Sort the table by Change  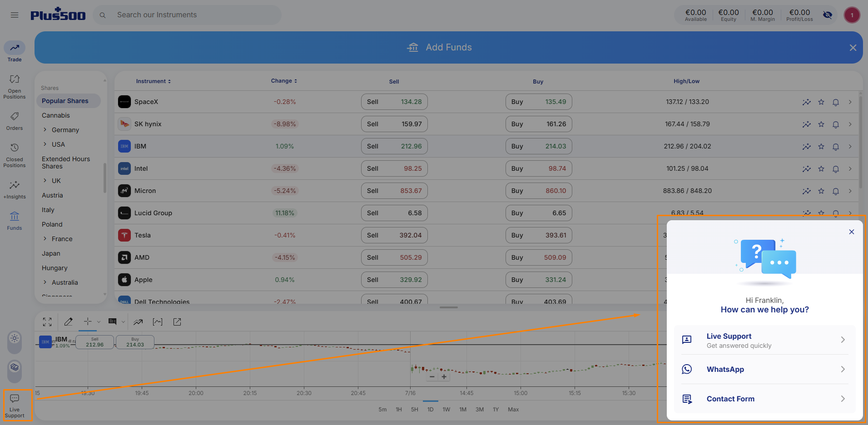[x=284, y=81]
